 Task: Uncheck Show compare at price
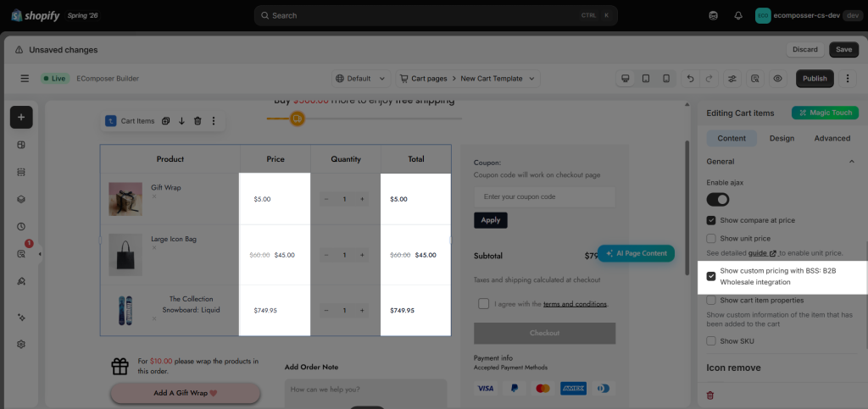pos(711,220)
